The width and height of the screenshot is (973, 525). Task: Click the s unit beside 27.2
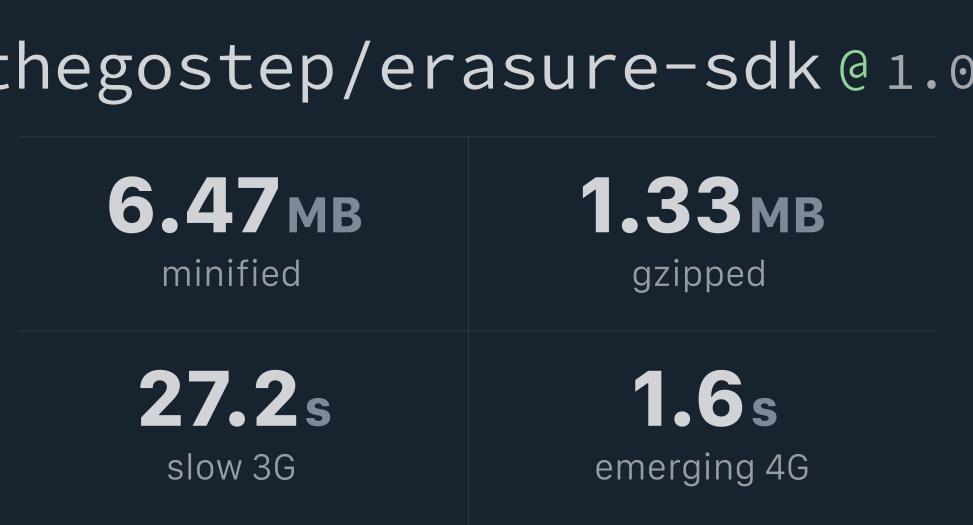[x=318, y=410]
